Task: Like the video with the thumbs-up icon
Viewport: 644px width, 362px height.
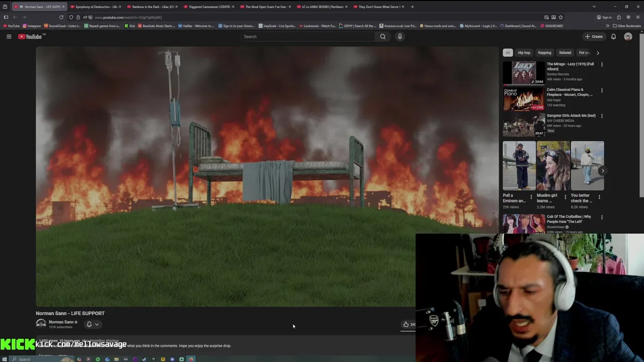Action: click(x=406, y=324)
